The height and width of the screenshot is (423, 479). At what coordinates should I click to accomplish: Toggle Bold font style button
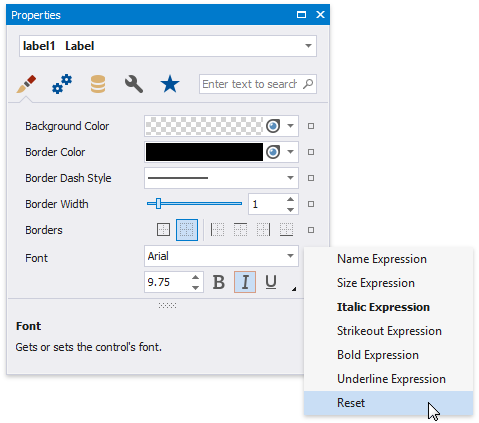click(219, 282)
